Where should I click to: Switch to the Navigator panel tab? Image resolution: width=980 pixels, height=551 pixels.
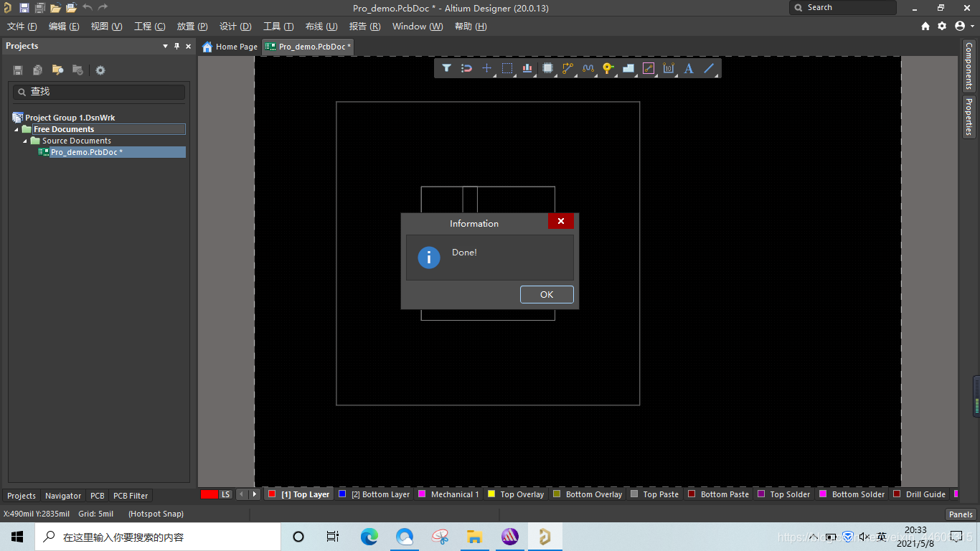[63, 496]
